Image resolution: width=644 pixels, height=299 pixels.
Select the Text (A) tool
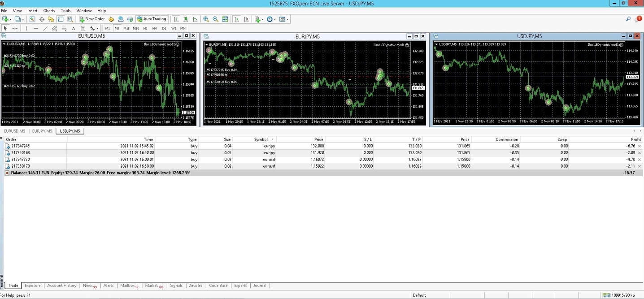click(x=74, y=28)
